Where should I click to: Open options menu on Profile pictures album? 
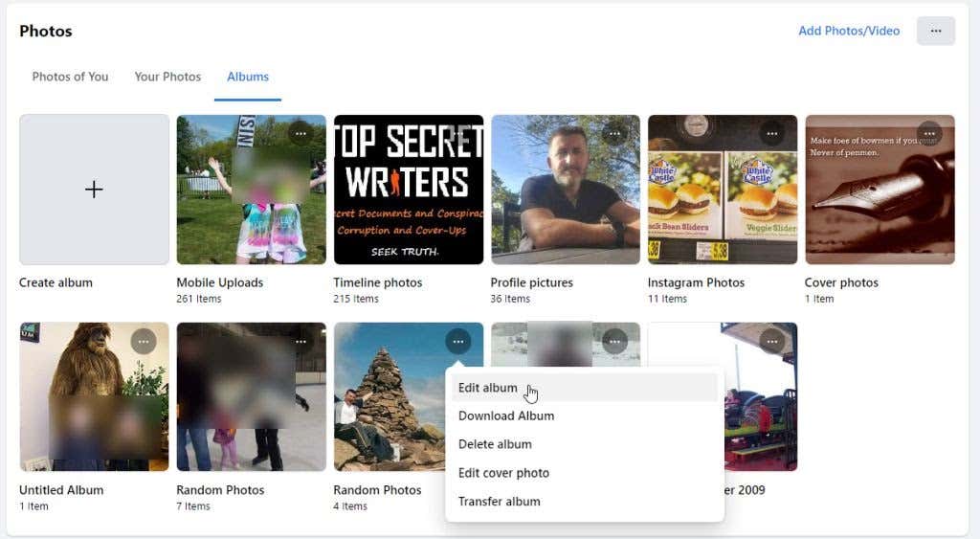615,134
